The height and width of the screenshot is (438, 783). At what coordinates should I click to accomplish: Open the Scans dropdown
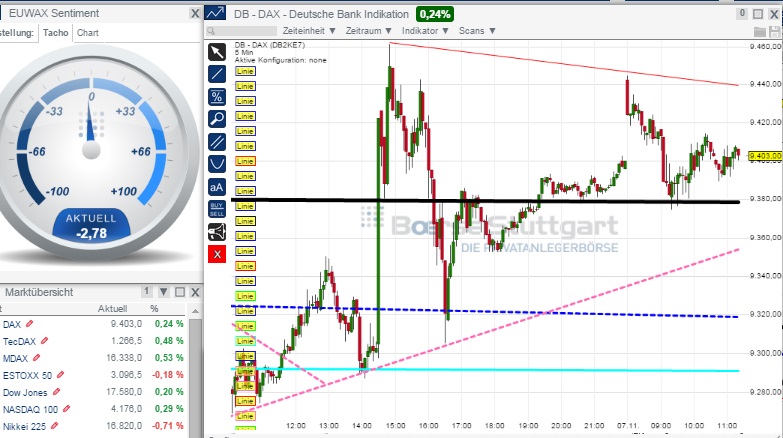click(477, 31)
